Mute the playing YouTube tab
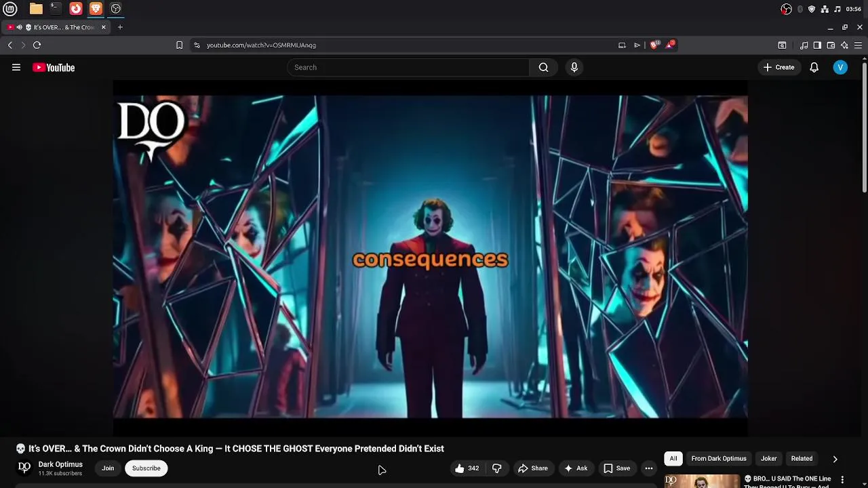 [20, 27]
